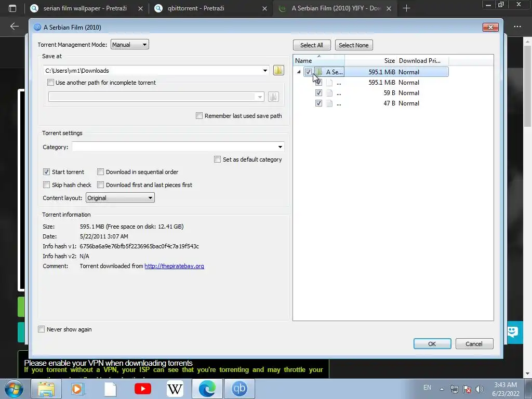
Task: Uncheck the 59 B file checkbox
Action: 318,93
